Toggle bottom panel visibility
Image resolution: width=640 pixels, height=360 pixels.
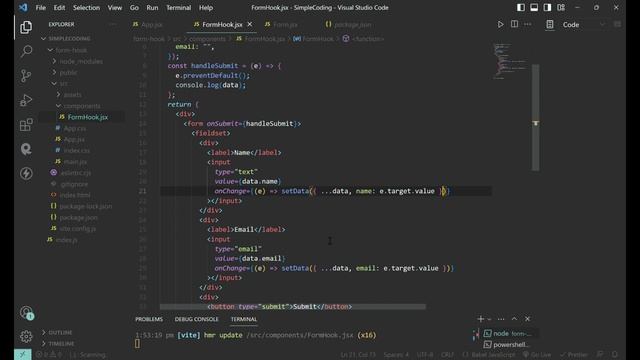(534, 7)
